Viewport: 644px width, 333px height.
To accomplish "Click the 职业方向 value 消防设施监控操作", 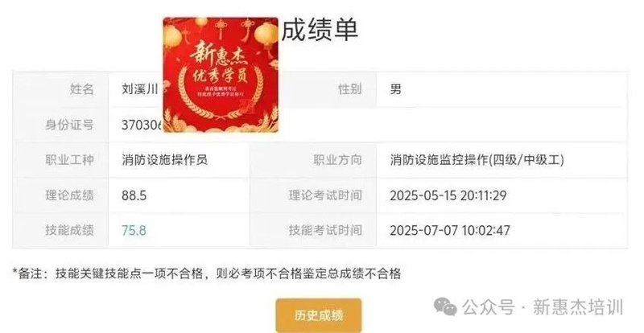I will coord(477,160).
